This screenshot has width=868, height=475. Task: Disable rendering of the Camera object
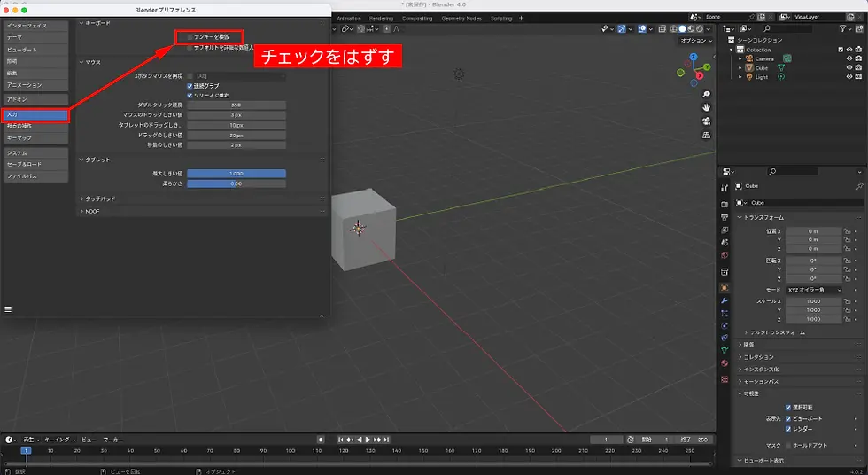point(858,58)
